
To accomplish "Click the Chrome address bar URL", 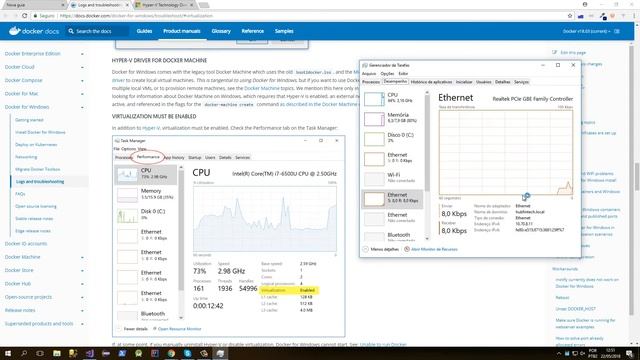I will 136,16.
